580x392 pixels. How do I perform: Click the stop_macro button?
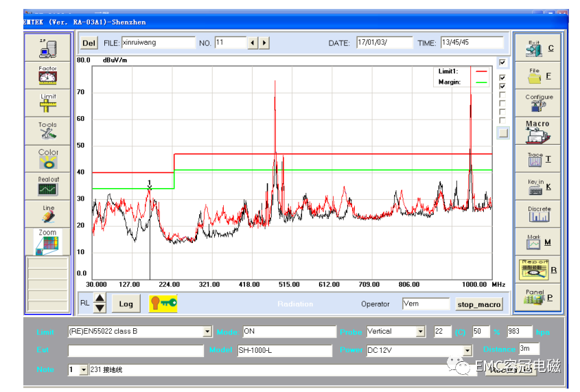(x=479, y=304)
